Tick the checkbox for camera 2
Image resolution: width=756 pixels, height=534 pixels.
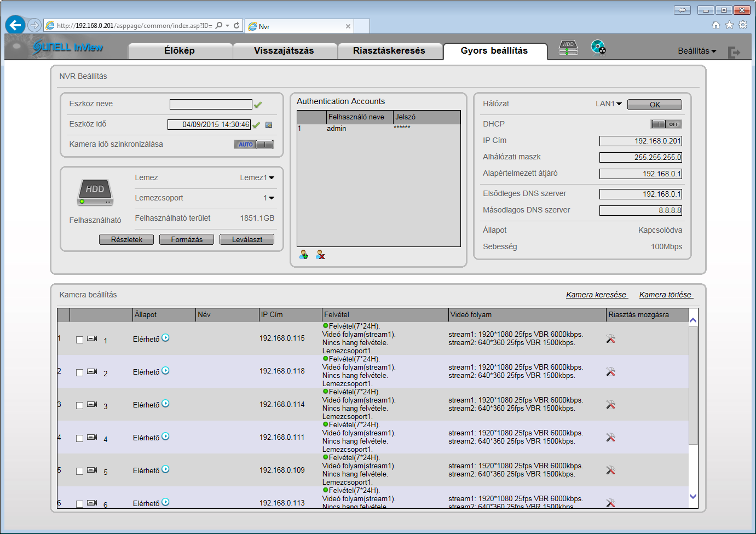[x=79, y=373]
